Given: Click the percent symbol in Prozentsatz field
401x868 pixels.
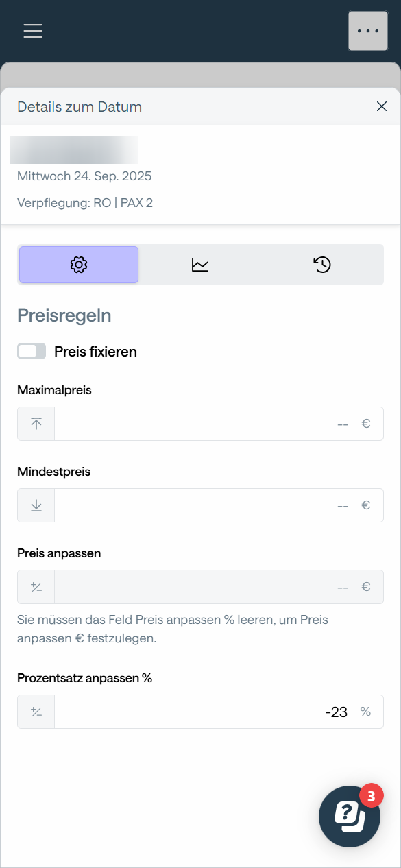Looking at the screenshot, I should (366, 712).
